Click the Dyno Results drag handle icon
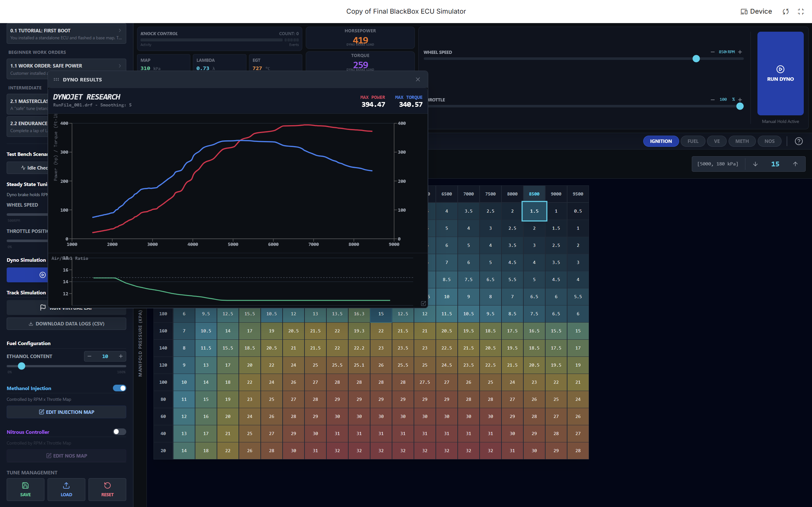The height and width of the screenshot is (507, 812). point(56,80)
